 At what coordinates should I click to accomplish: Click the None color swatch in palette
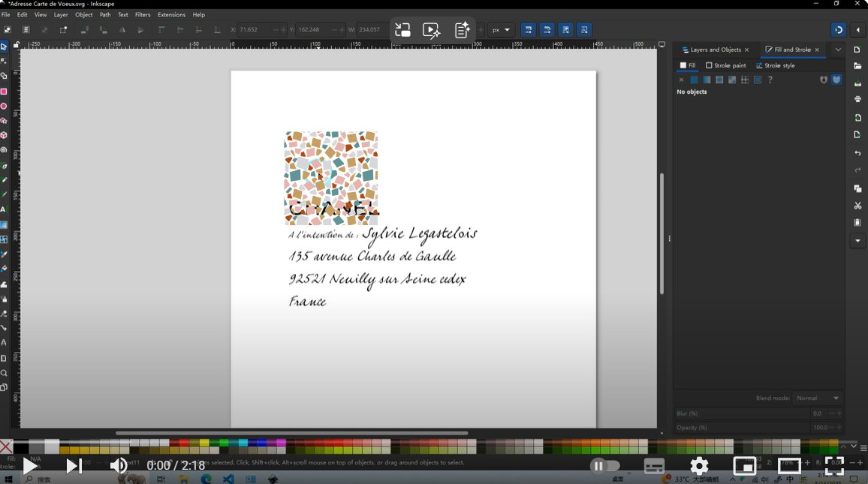6,446
